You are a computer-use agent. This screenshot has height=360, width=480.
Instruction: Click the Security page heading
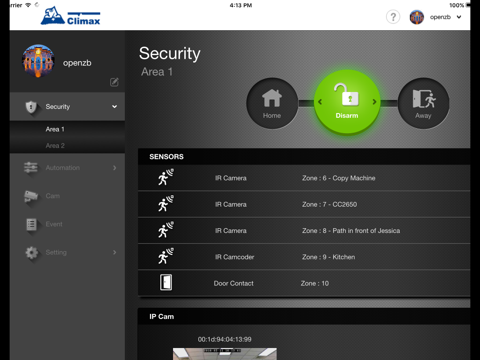click(x=170, y=53)
